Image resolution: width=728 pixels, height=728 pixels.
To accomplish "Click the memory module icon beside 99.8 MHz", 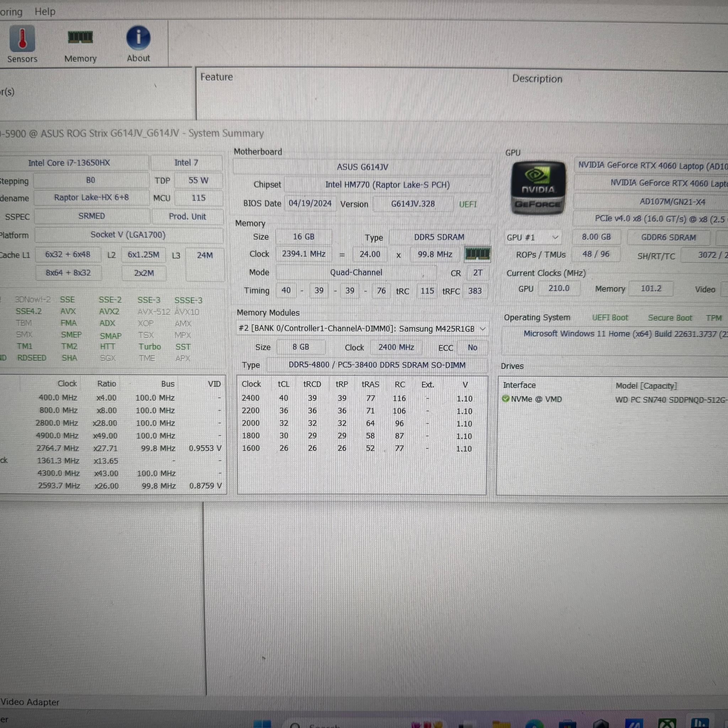I will click(477, 254).
